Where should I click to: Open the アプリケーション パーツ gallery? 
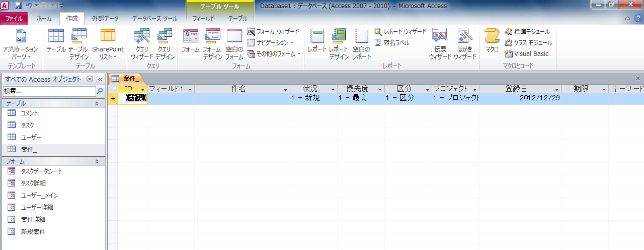click(x=20, y=44)
